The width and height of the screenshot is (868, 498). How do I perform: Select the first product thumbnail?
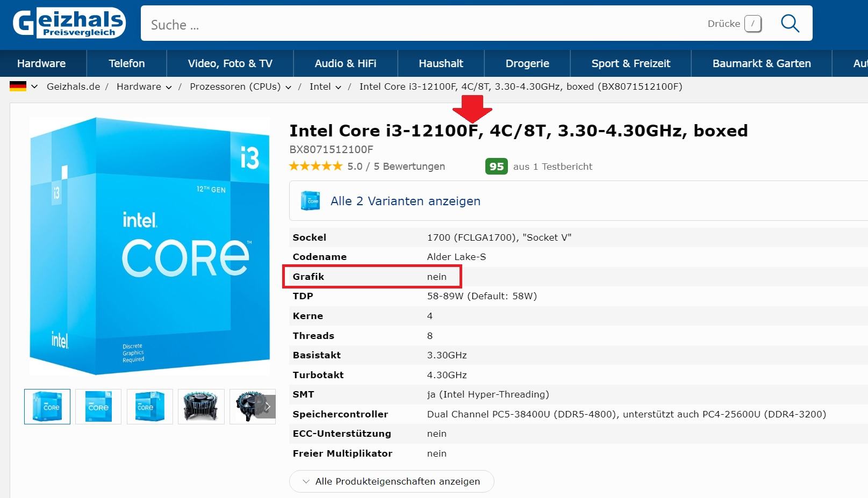click(47, 407)
